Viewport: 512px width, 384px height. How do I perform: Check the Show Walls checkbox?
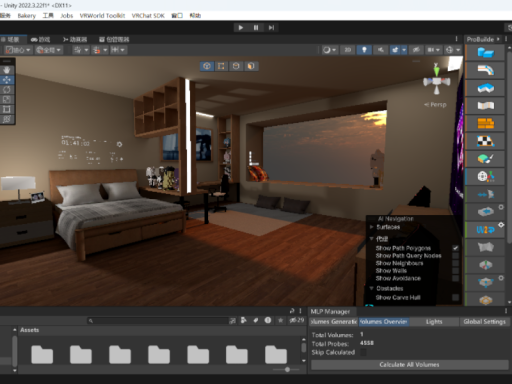pos(455,271)
